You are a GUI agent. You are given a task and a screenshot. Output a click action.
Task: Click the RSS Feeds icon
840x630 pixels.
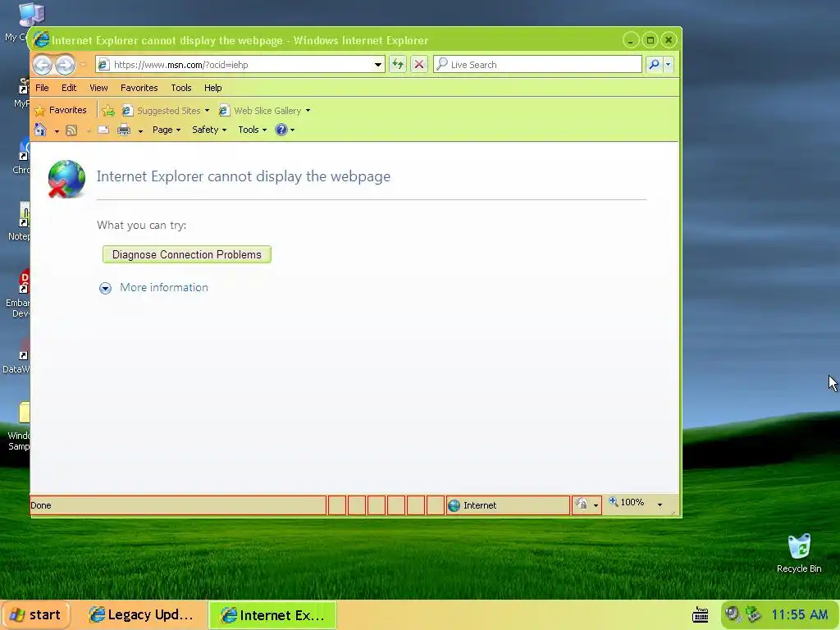[71, 130]
